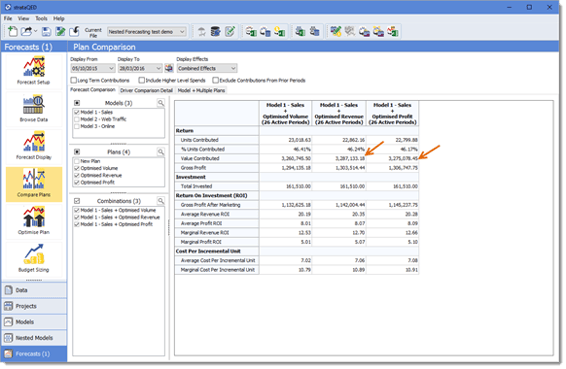The width and height of the screenshot is (566, 369).
Task: Open Browse Data in the sidebar
Action: click(34, 108)
